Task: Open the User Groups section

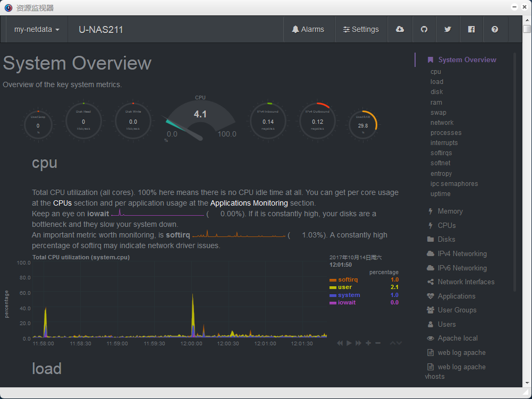Action: coord(452,310)
